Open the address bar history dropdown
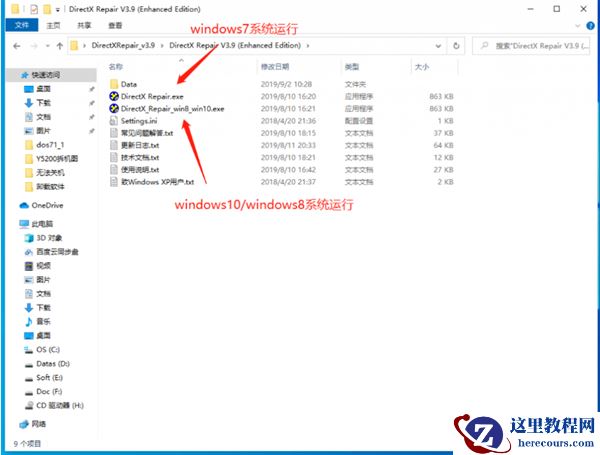The height and width of the screenshot is (455, 600). pyautogui.click(x=439, y=46)
